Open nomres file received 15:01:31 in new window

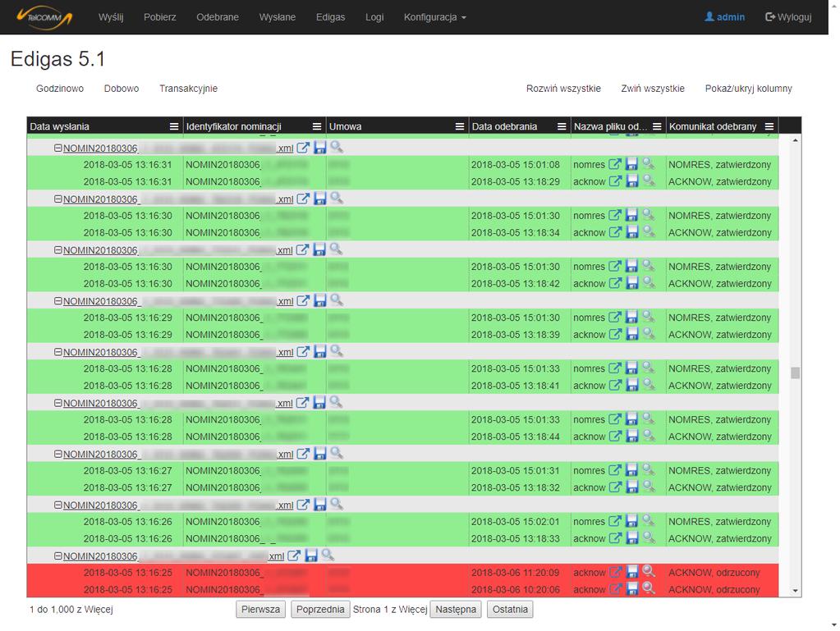(x=615, y=470)
